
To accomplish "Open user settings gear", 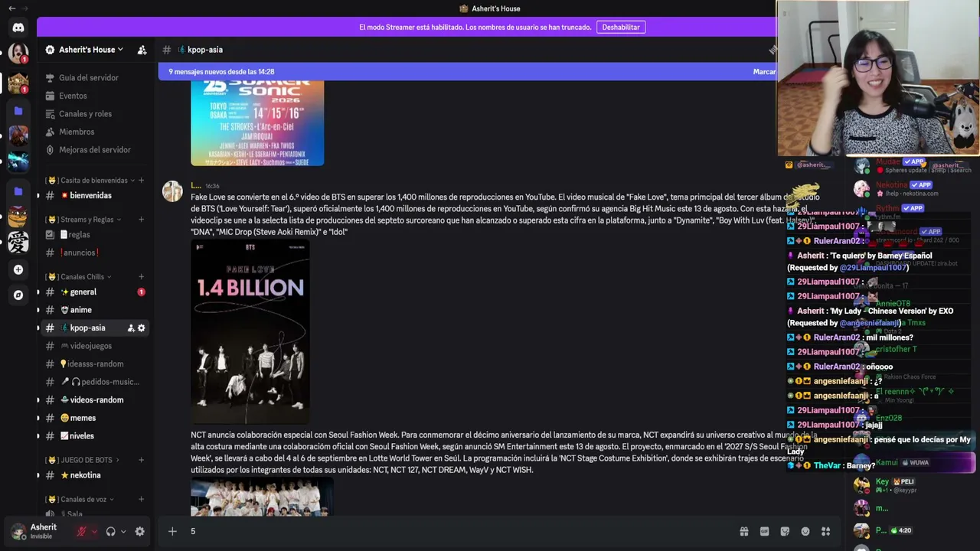I will (140, 531).
